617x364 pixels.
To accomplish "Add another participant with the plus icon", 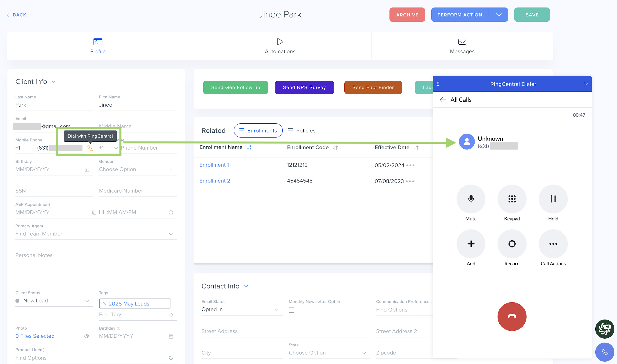I will [x=471, y=244].
